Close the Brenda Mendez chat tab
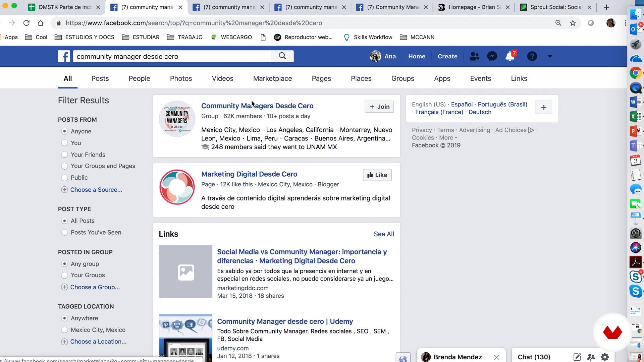The width and height of the screenshot is (644, 362). click(497, 357)
